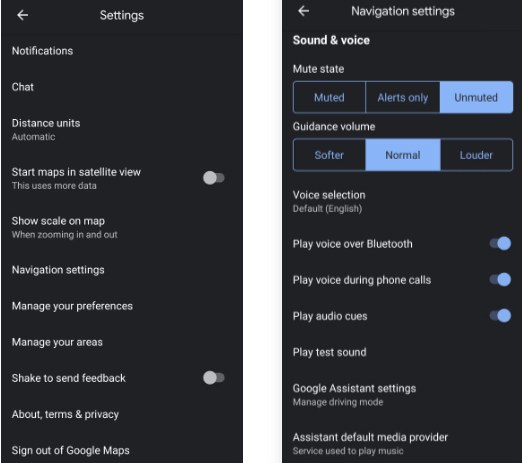The height and width of the screenshot is (463, 522).
Task: Enable Shake to send feedback switch
Action: coord(214,378)
